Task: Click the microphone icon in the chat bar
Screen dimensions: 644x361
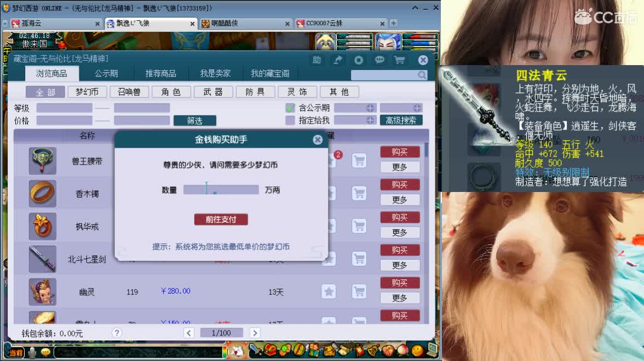Action: tap(32, 352)
